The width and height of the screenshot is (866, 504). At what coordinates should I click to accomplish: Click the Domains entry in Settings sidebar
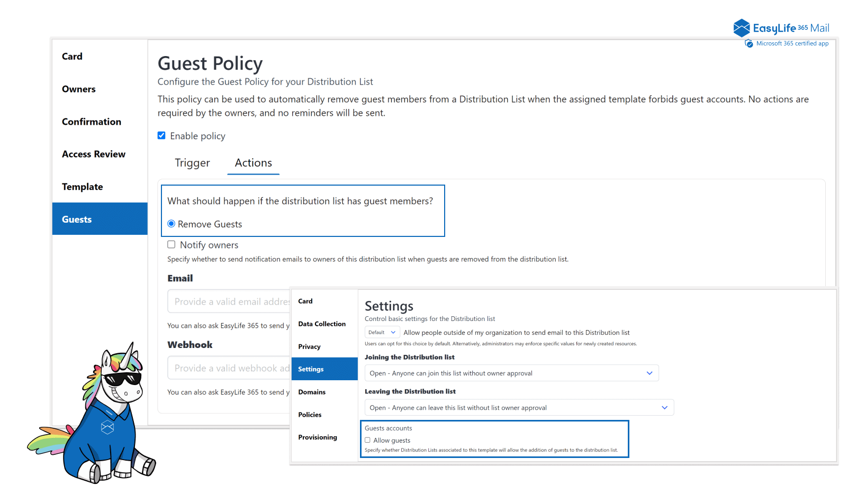pos(312,392)
